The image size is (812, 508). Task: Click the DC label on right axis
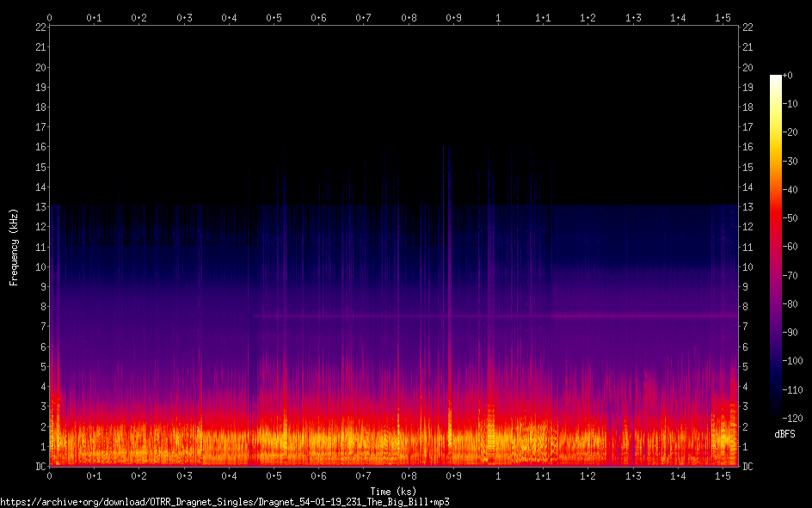pyautogui.click(x=747, y=467)
